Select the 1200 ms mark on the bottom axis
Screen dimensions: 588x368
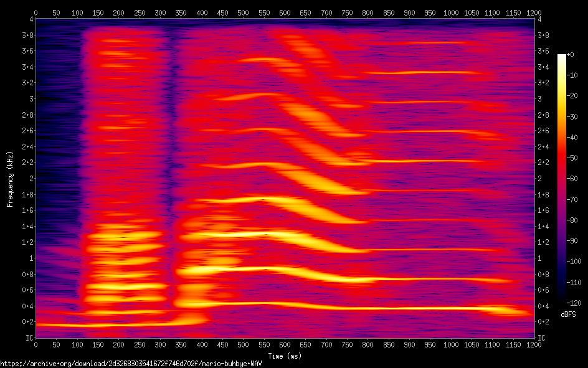tap(533, 344)
